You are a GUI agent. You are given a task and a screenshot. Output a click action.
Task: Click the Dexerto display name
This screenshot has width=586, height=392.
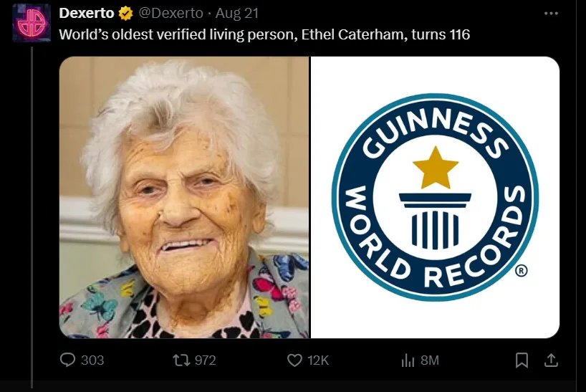87,13
